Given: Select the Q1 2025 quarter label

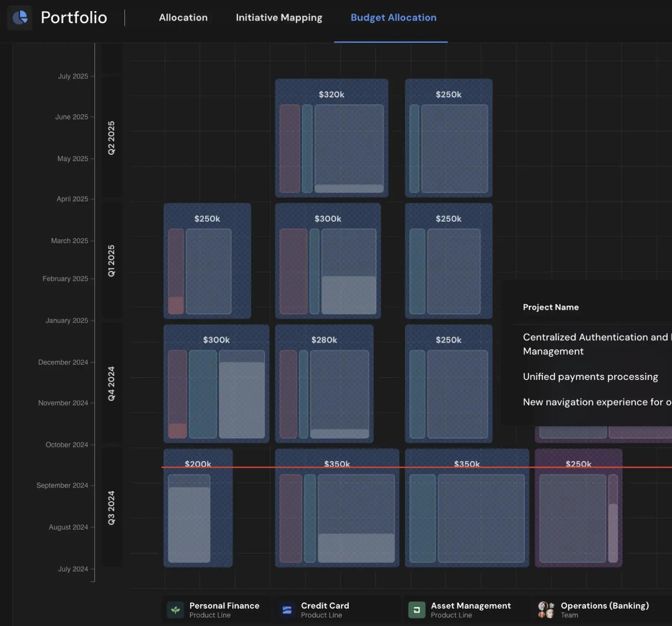Looking at the screenshot, I should (x=111, y=261).
